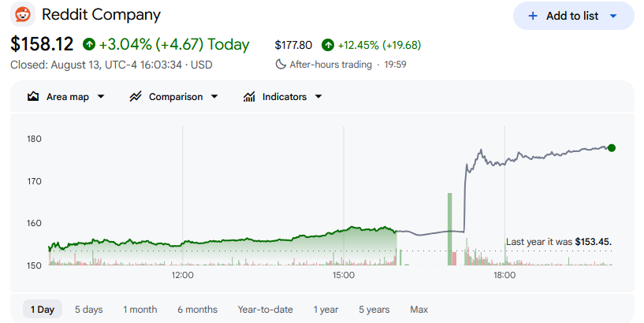Select the 5 years range
Image resolution: width=644 pixels, height=323 pixels.
tap(374, 310)
